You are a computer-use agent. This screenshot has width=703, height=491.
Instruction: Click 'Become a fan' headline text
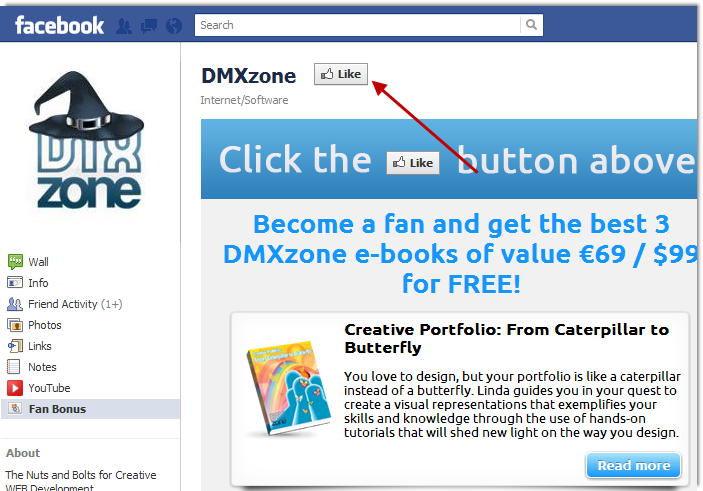[461, 254]
